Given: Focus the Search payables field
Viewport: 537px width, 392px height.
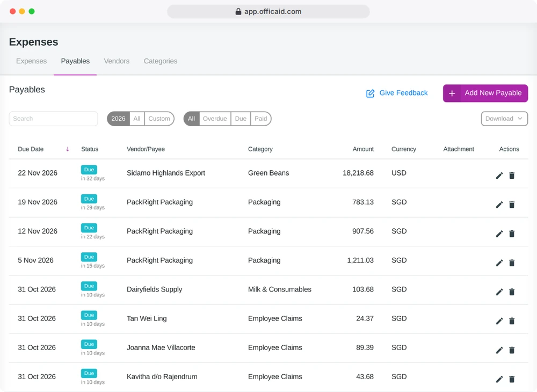Looking at the screenshot, I should coord(53,119).
